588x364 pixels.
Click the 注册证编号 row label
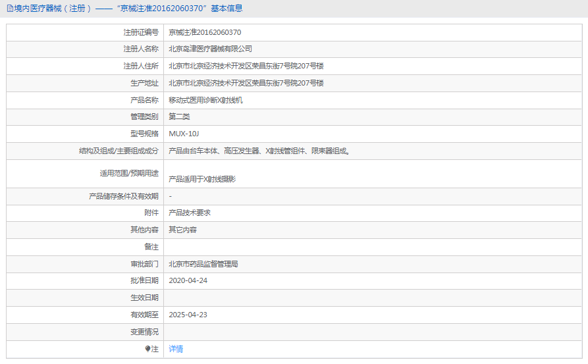pos(141,32)
